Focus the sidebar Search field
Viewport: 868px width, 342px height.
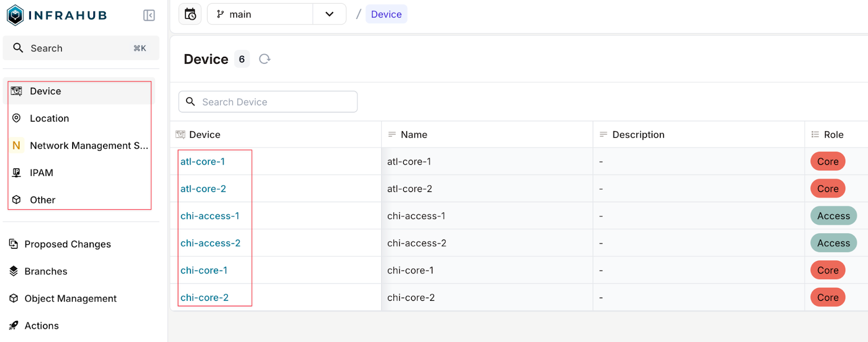point(81,48)
